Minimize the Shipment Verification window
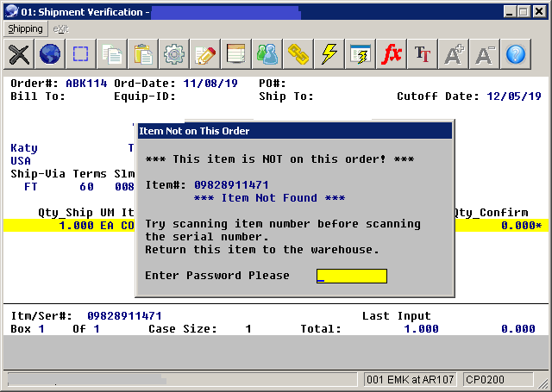 509,12
